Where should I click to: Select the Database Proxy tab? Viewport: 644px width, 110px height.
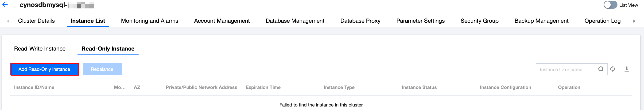(360, 21)
